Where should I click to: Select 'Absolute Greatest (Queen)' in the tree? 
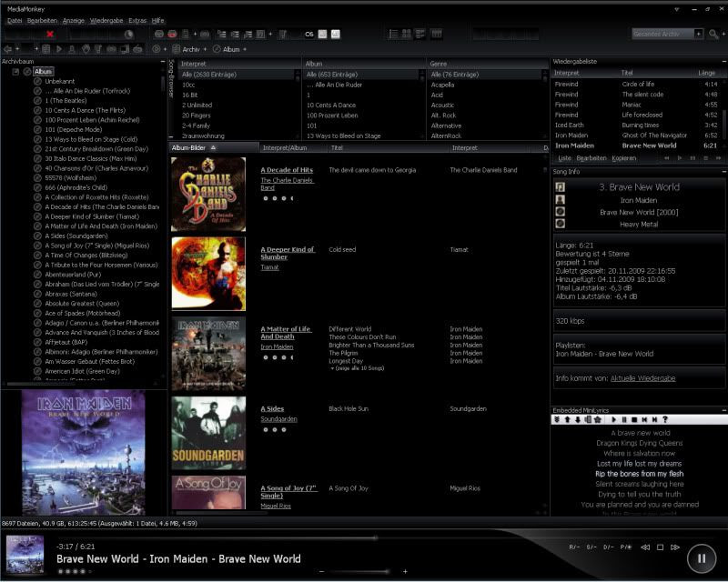pos(82,304)
